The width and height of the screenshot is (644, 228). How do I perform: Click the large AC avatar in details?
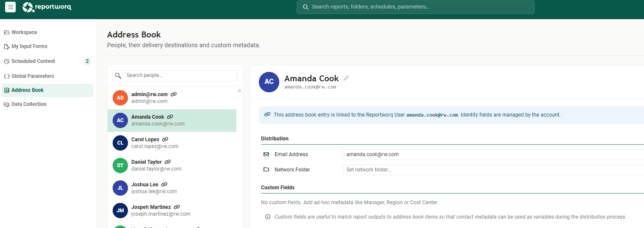tap(269, 82)
